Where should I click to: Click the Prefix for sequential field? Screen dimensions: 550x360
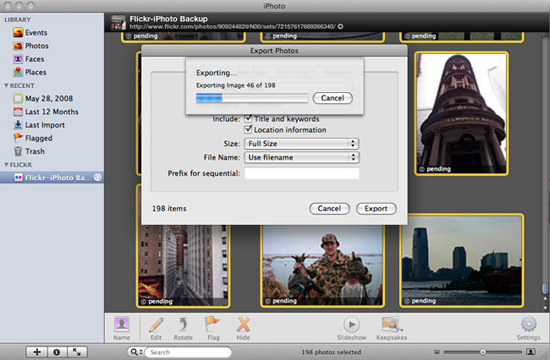[302, 173]
